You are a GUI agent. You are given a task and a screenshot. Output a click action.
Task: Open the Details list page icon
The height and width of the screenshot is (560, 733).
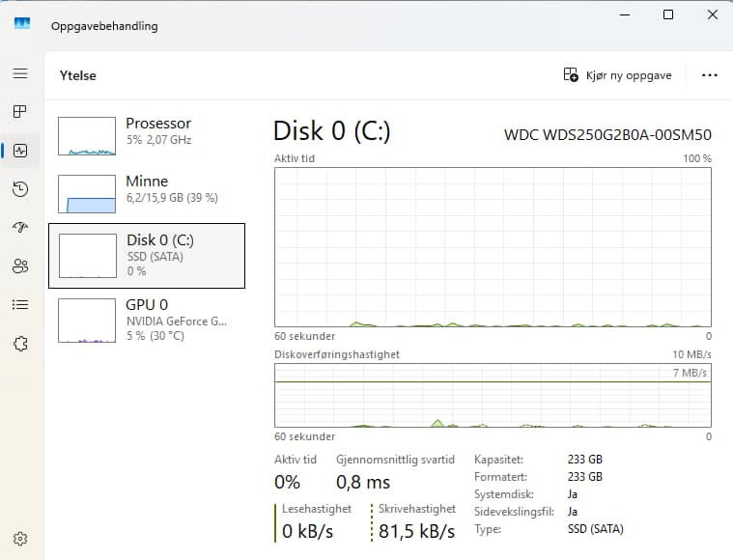coord(20,305)
